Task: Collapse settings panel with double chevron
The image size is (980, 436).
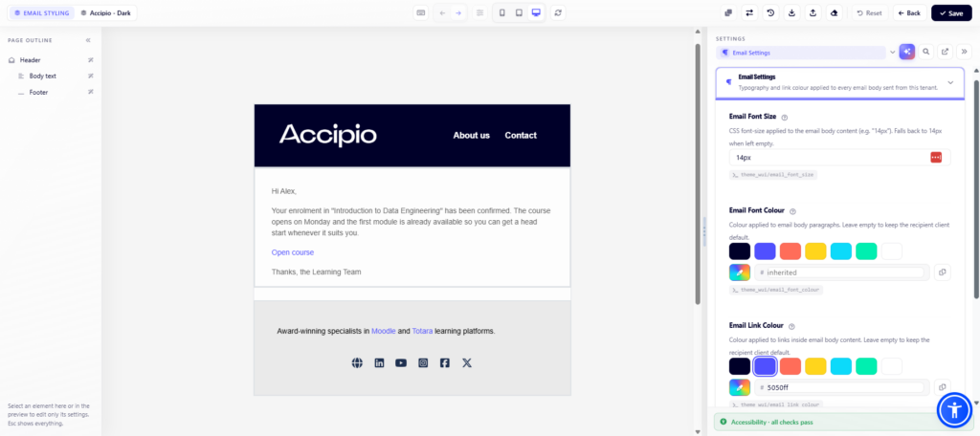Action: point(964,53)
